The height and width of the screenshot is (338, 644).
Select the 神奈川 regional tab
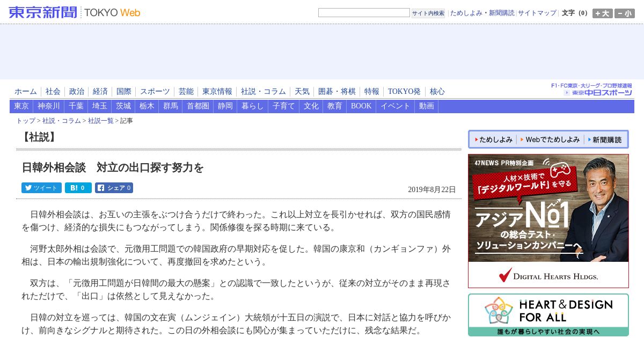coord(49,106)
